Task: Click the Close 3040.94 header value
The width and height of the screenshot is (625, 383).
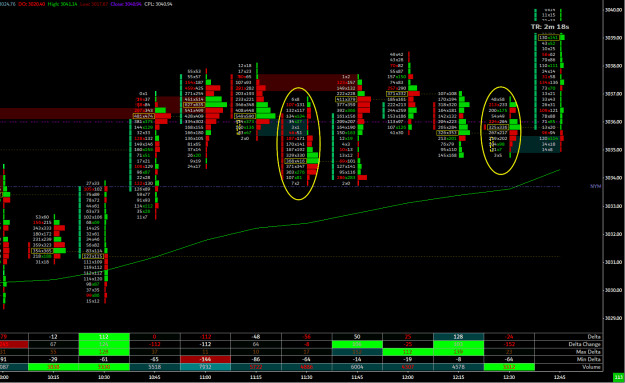Action: coord(126,4)
